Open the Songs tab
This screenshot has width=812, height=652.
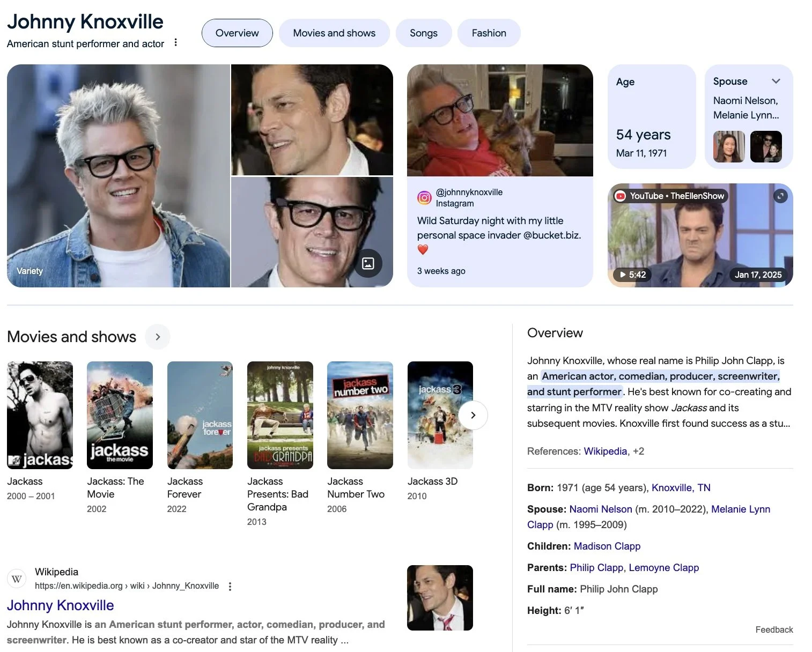tap(424, 33)
